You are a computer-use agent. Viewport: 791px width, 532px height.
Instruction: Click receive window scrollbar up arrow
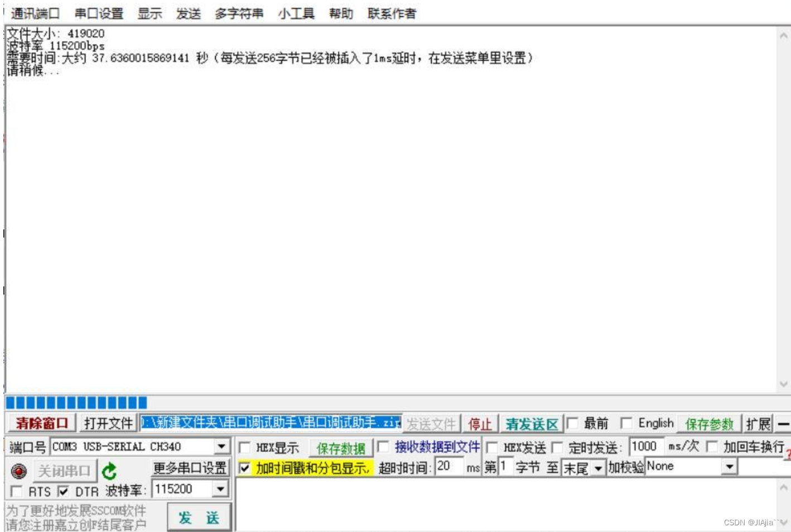click(783, 35)
